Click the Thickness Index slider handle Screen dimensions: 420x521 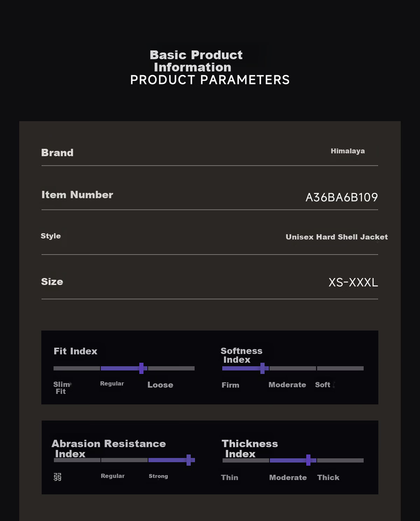click(x=308, y=460)
